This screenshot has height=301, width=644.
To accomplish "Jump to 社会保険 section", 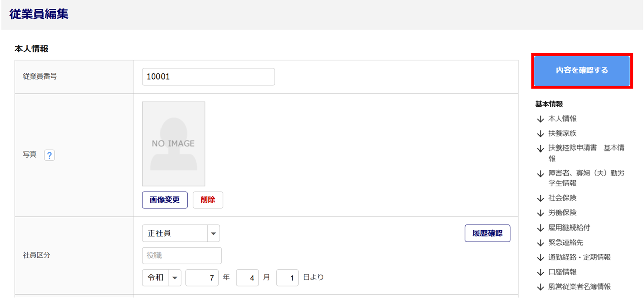I will (x=562, y=198).
